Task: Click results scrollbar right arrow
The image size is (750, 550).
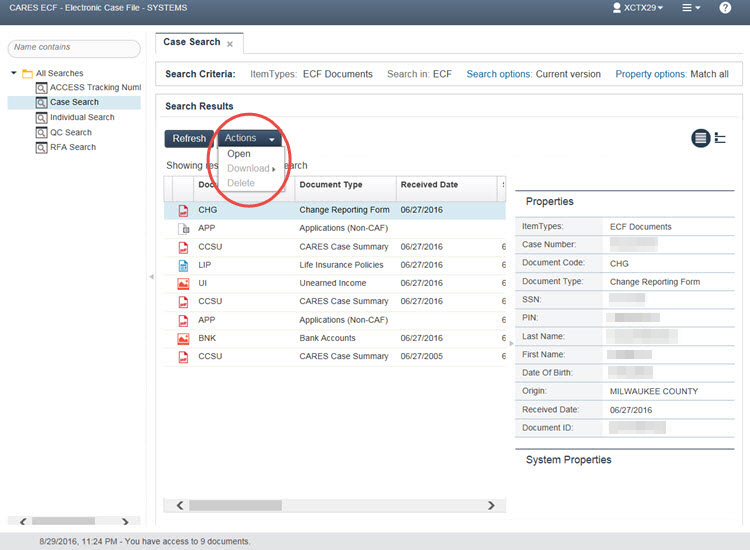Action: click(491, 506)
